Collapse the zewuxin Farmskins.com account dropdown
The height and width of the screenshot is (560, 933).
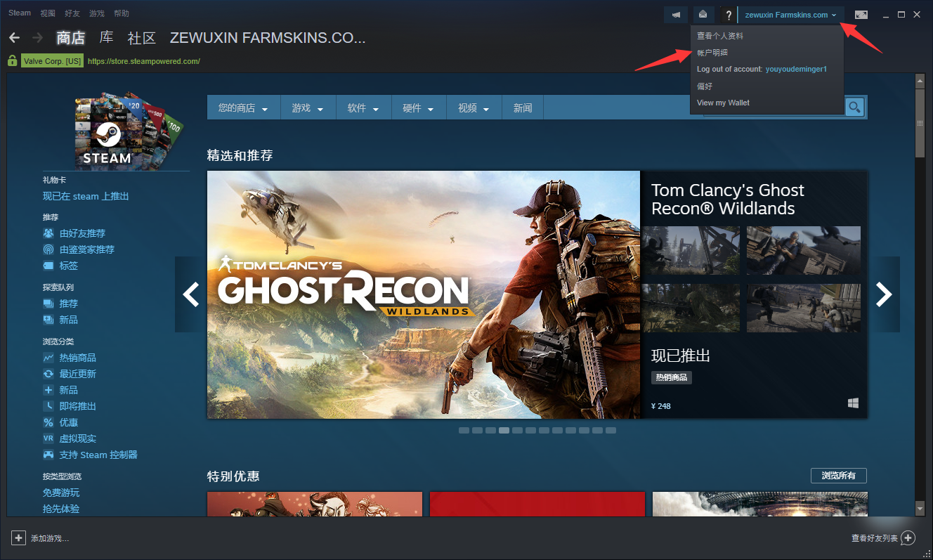[791, 15]
